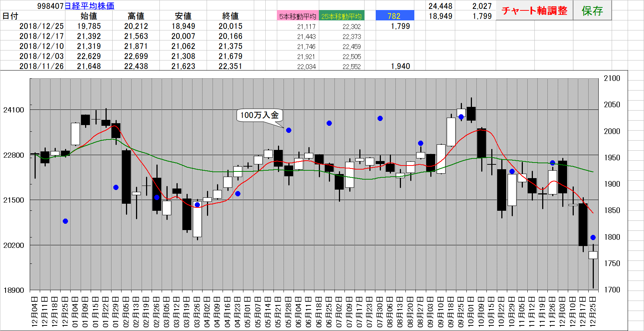Viewport: 644px width, 331px height.
Task: Select the closing price 21,679
Action: (230, 56)
